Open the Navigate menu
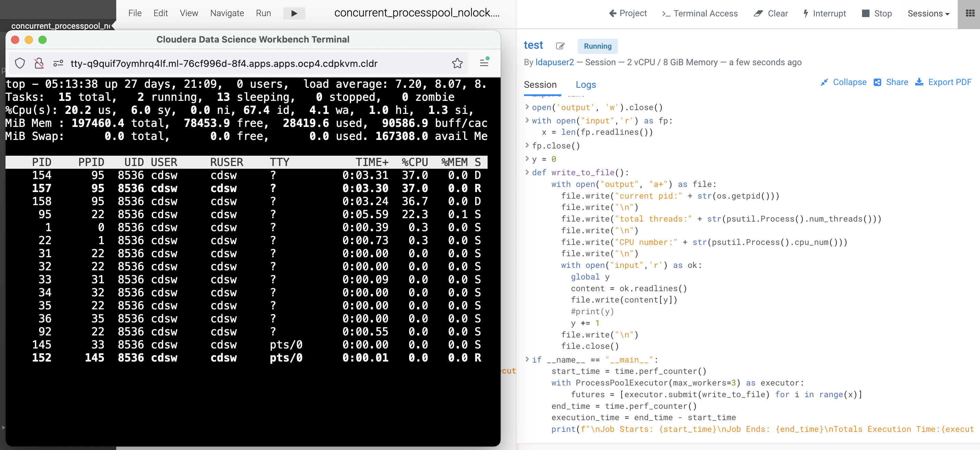Image resolution: width=980 pixels, height=450 pixels. pyautogui.click(x=227, y=13)
